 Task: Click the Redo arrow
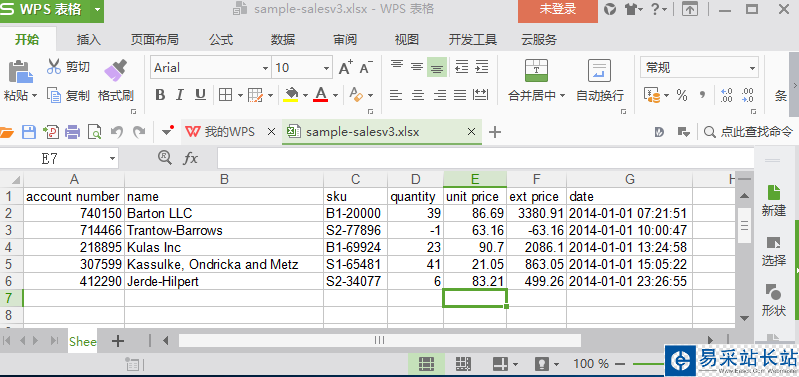[x=139, y=132]
